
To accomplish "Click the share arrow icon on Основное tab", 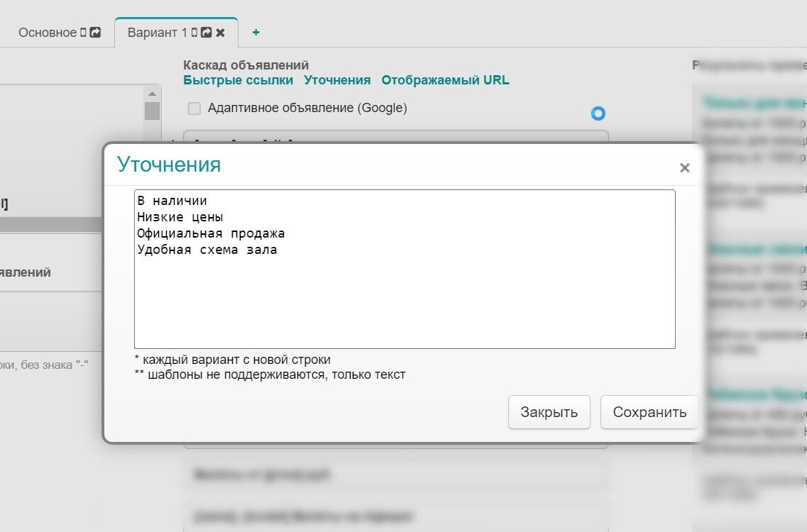I will [95, 33].
